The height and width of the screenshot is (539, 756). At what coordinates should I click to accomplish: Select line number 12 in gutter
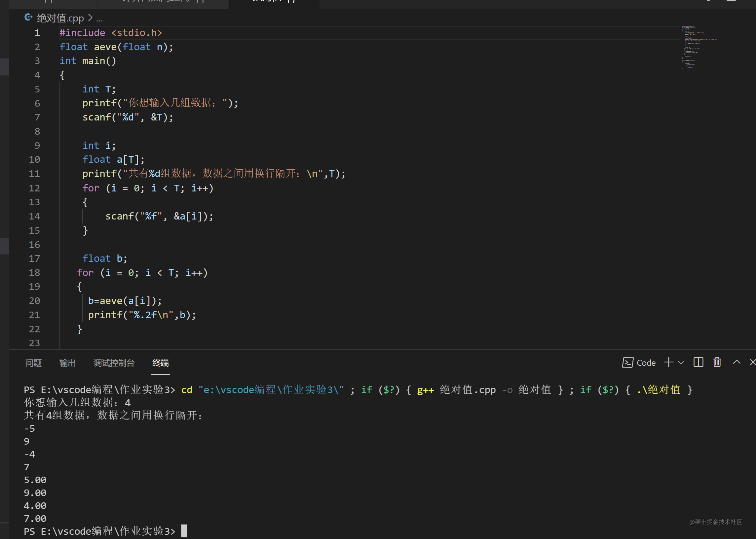click(x=34, y=188)
